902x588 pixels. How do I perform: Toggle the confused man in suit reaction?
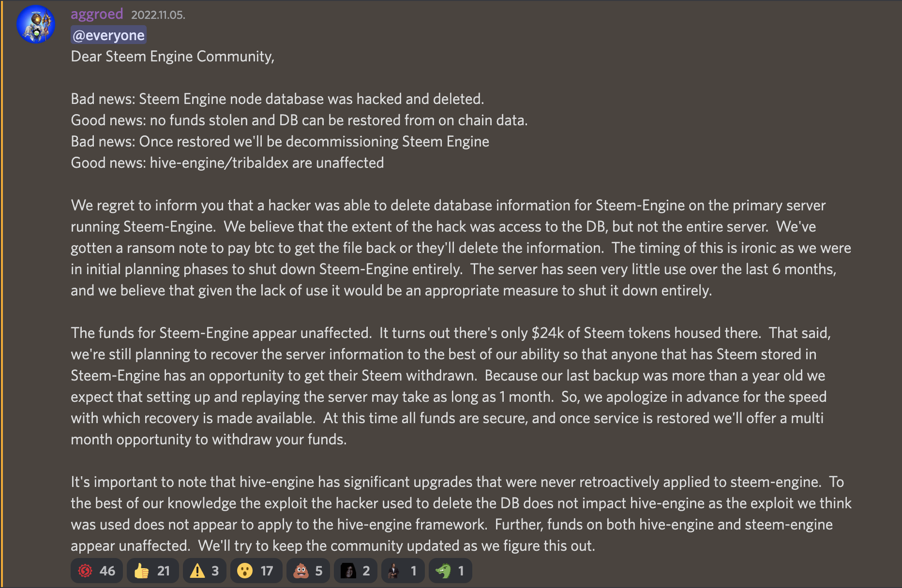(403, 571)
